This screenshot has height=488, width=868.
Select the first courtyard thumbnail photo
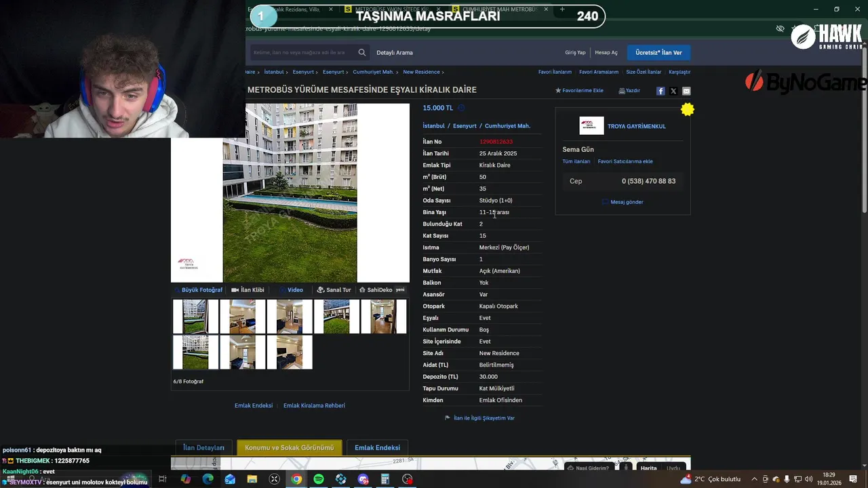195,317
